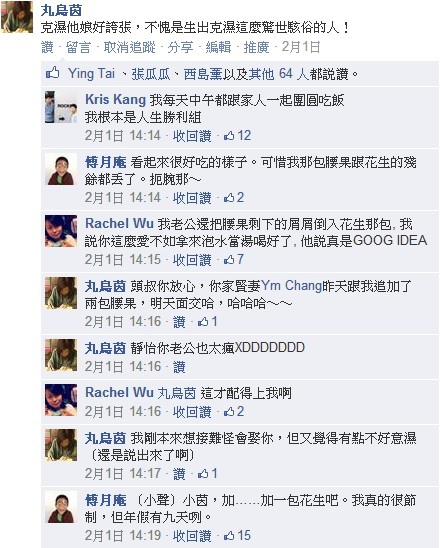441x548 pixels.
Task: Open 丸鳥茵's post author avatar
Action: point(17,17)
